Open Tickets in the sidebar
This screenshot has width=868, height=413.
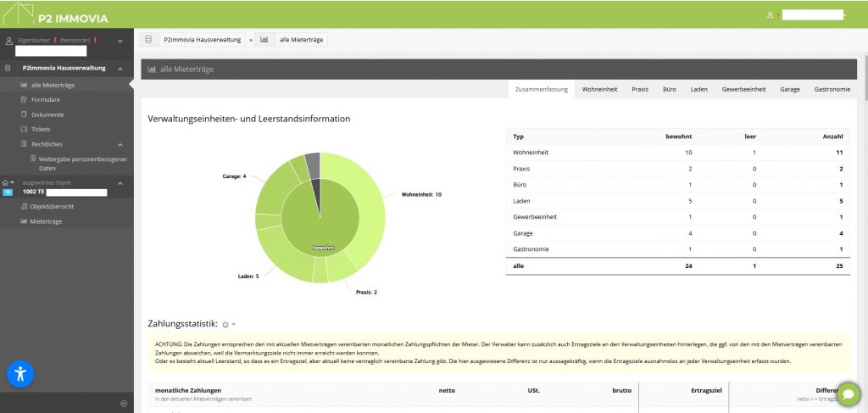click(x=41, y=129)
